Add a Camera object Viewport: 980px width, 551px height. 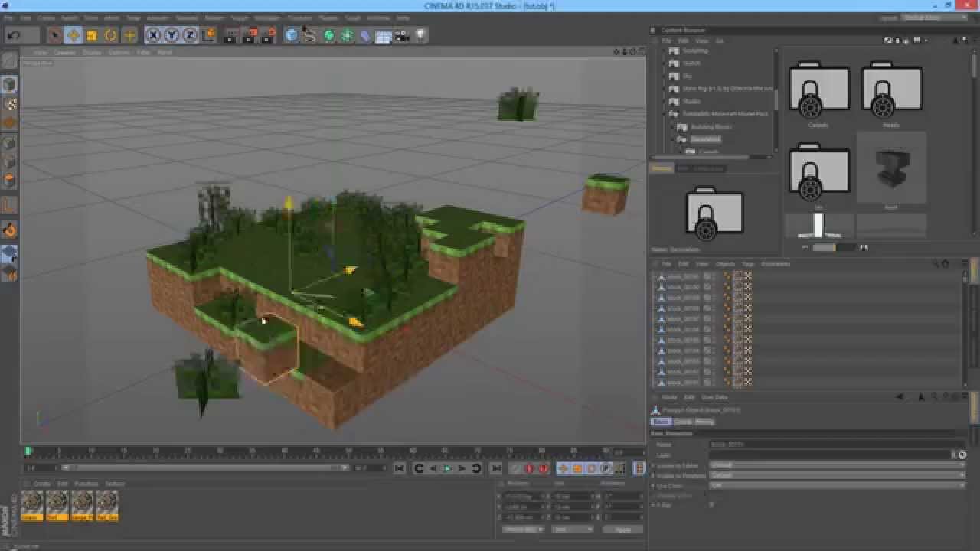click(402, 35)
